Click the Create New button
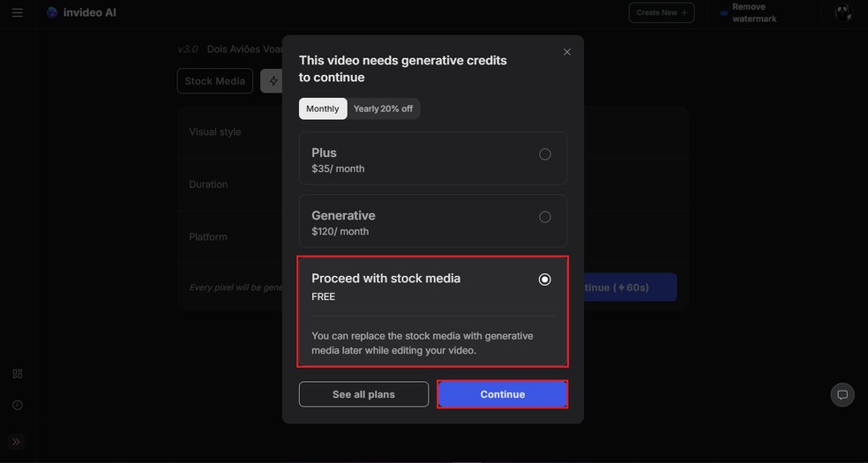The height and width of the screenshot is (463, 868). click(x=662, y=12)
